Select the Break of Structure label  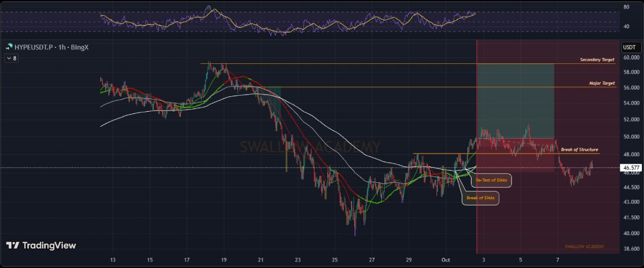[579, 149]
